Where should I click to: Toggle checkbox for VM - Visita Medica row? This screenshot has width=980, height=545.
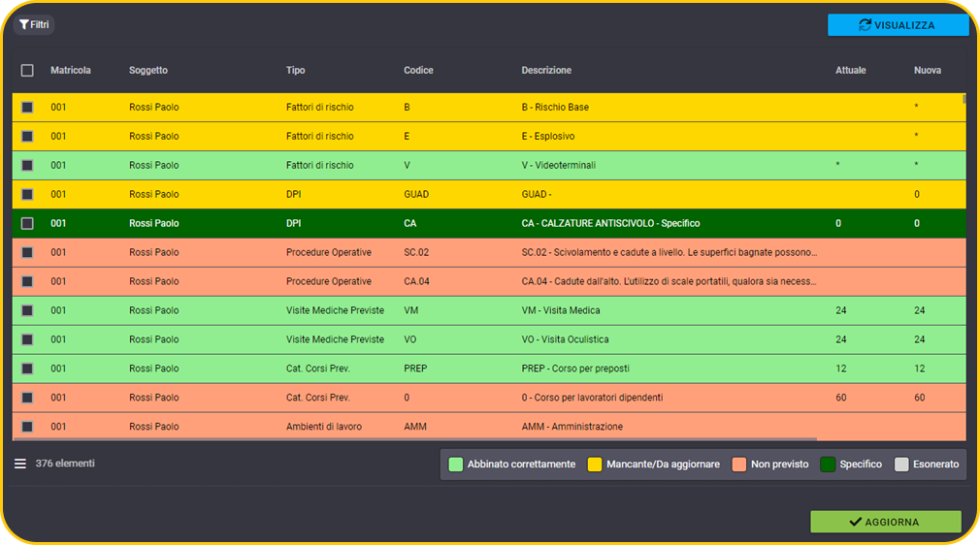coord(27,310)
